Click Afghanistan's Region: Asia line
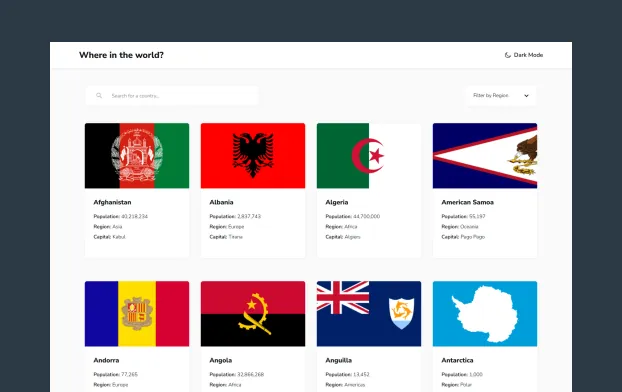622x392 pixels. (108, 227)
